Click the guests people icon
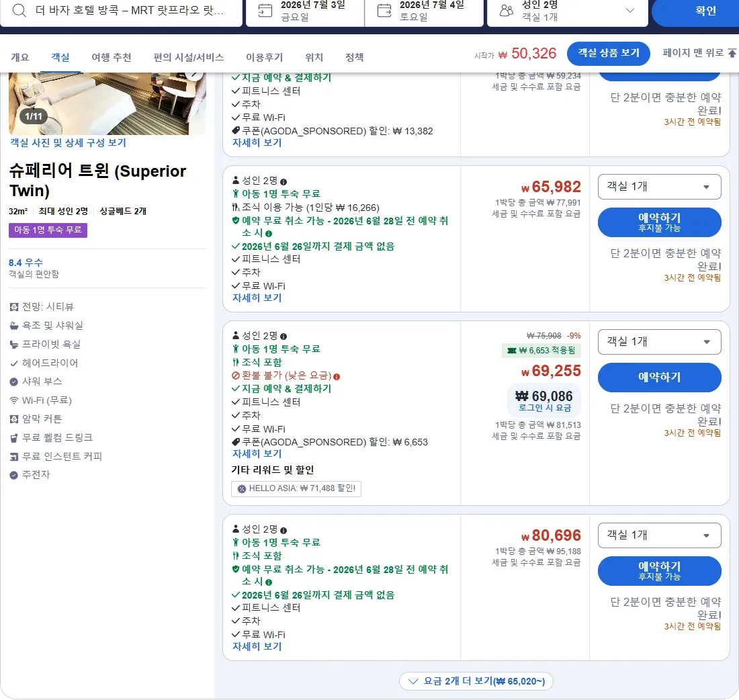 click(x=506, y=10)
